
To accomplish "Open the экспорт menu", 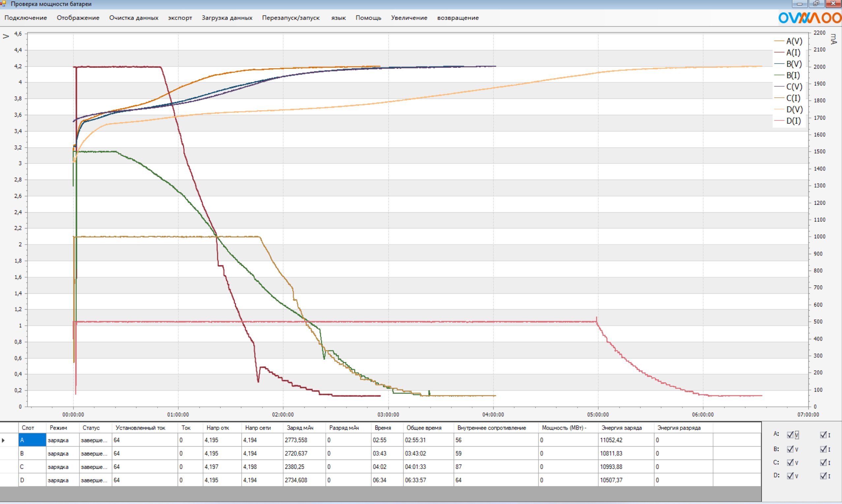I will pyautogui.click(x=180, y=18).
